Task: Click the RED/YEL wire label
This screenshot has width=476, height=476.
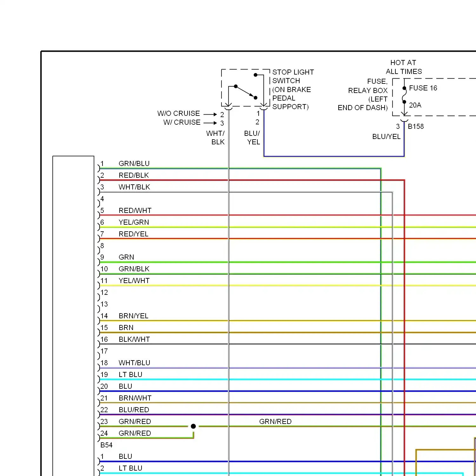Action: 133,234
